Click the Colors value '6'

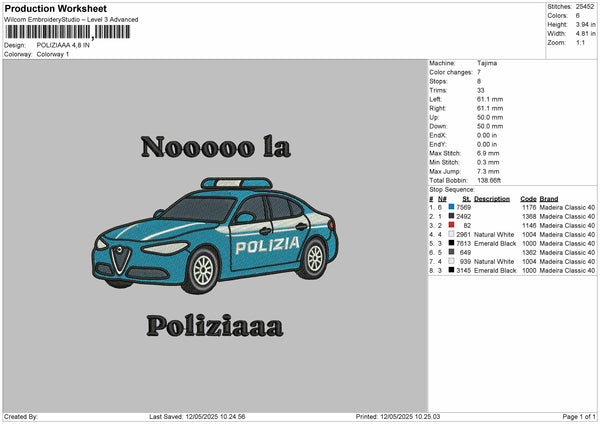578,16
